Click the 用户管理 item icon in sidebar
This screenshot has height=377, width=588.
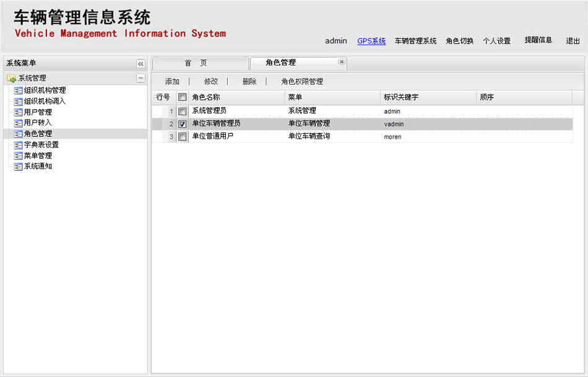19,112
